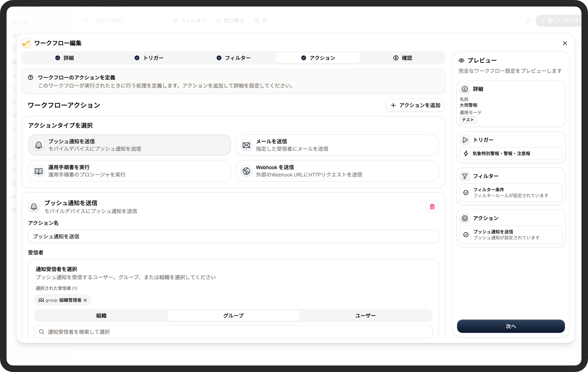Select プッシュ通知を送信 action type
This screenshot has height=372, width=588.
pyautogui.click(x=129, y=145)
